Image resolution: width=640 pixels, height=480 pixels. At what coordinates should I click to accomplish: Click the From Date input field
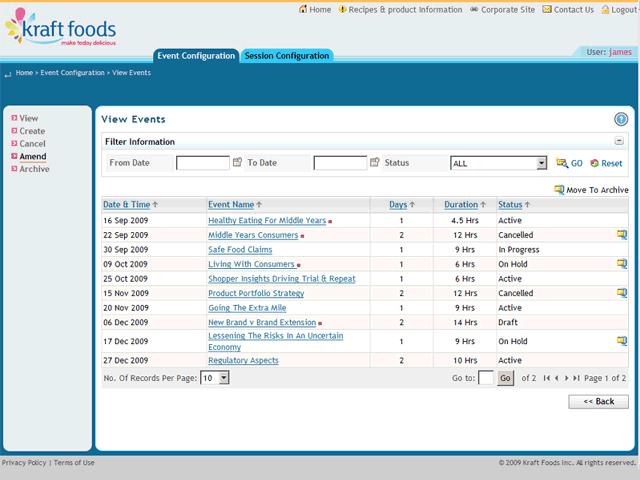[x=202, y=162]
